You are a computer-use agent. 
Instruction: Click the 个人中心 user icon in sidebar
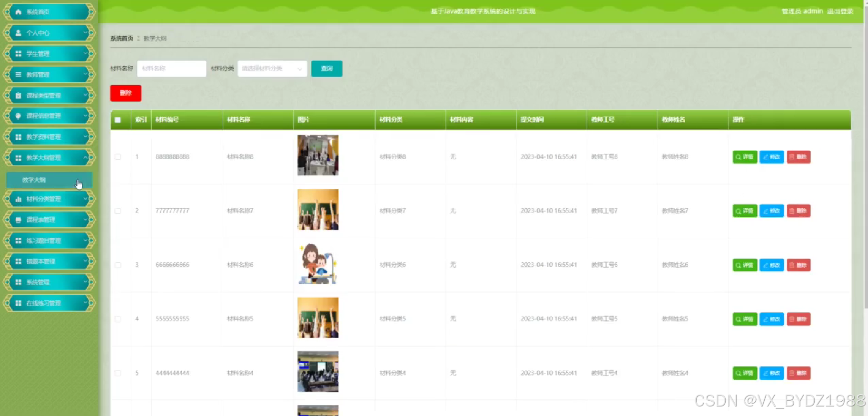[18, 33]
